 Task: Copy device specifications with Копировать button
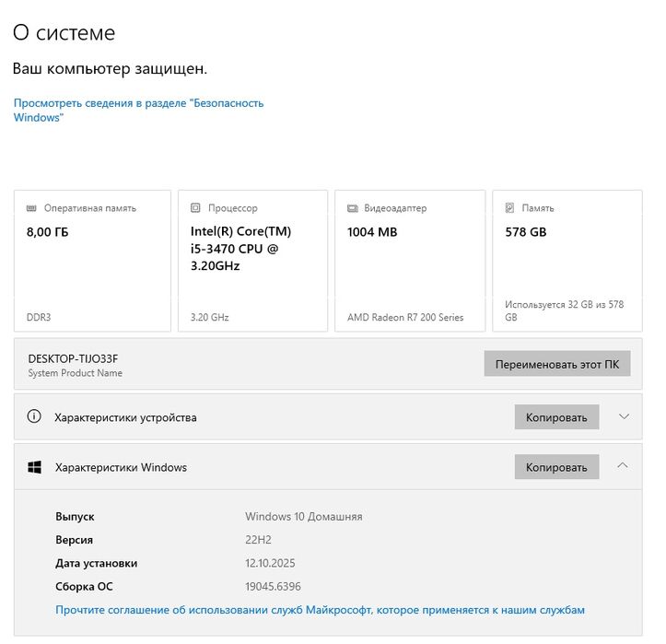[556, 417]
